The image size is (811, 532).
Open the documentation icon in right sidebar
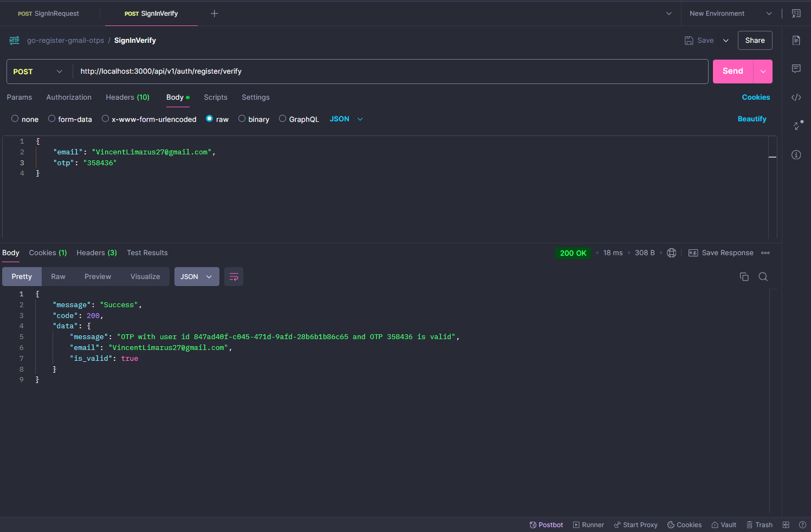[796, 41]
